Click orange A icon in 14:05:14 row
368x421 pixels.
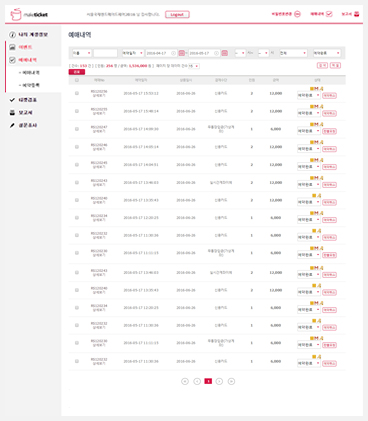(321, 142)
